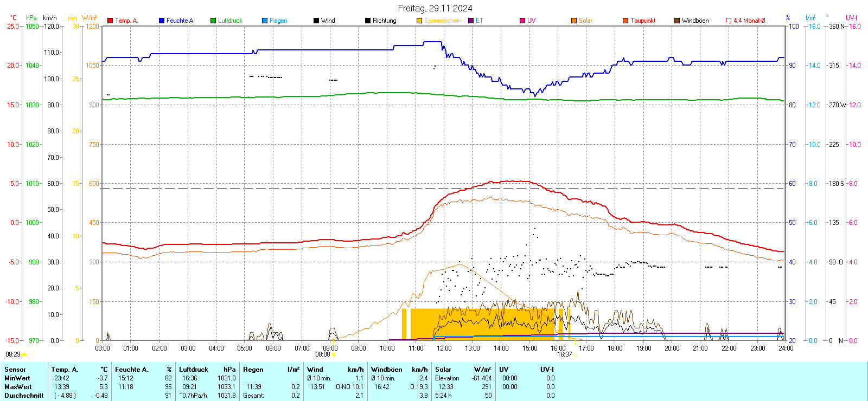This screenshot has width=868, height=401.
Task: Click the red Temp. A. legend square
Action: (110, 21)
